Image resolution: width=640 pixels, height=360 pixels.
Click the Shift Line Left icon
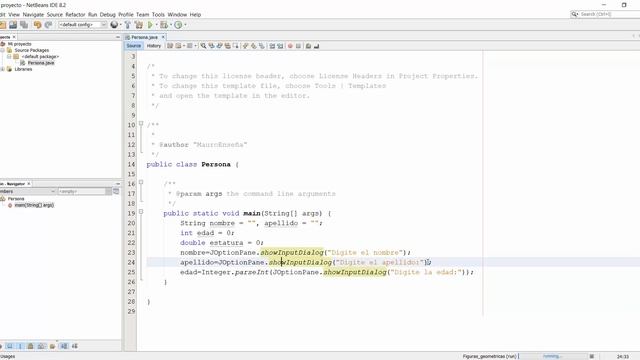click(272, 46)
